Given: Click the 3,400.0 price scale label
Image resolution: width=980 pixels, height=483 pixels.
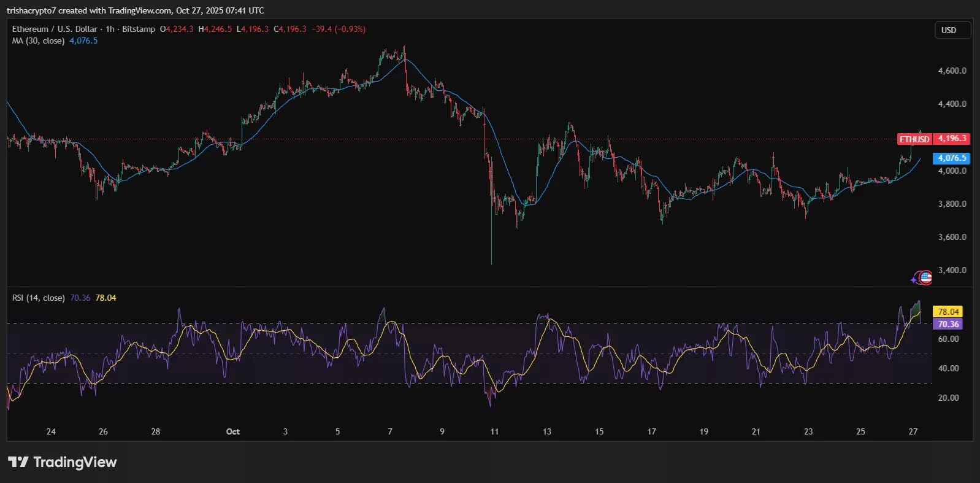Looking at the screenshot, I should click(952, 270).
